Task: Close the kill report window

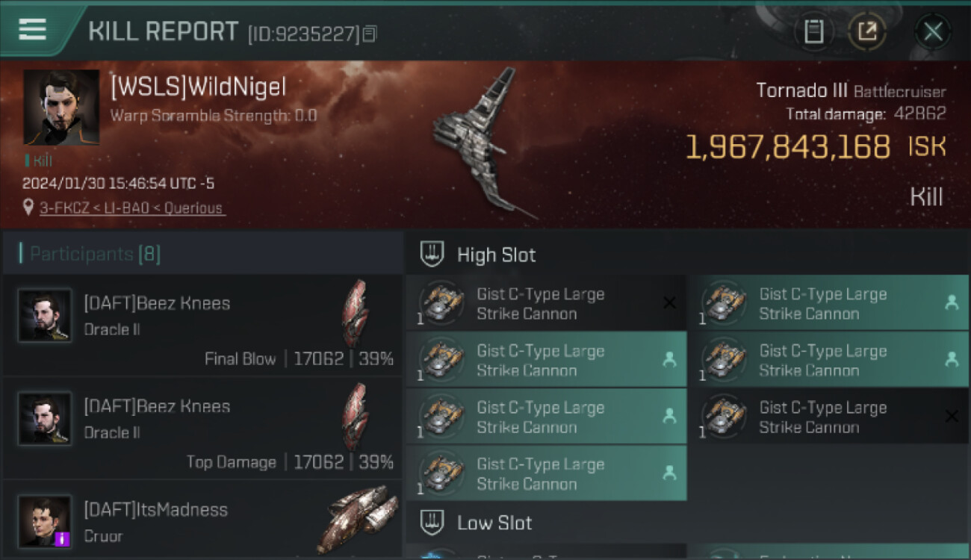Action: (933, 31)
